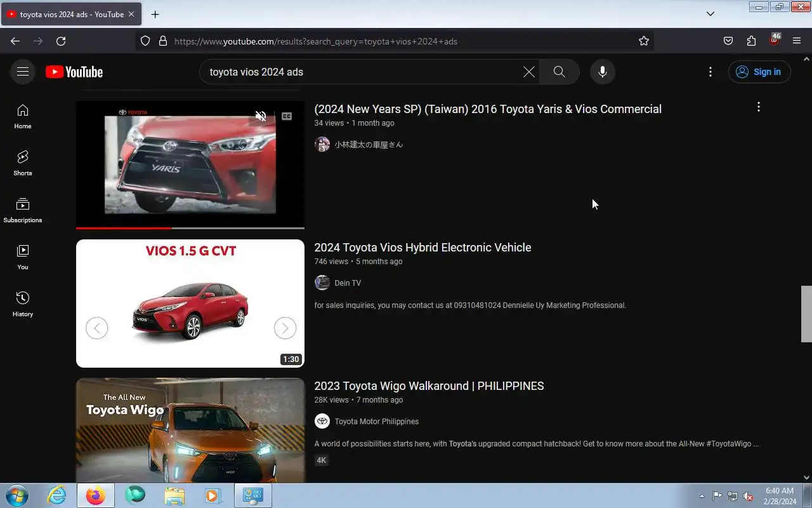
Task: Seek on the Yaris preview progress bar
Action: (x=190, y=227)
